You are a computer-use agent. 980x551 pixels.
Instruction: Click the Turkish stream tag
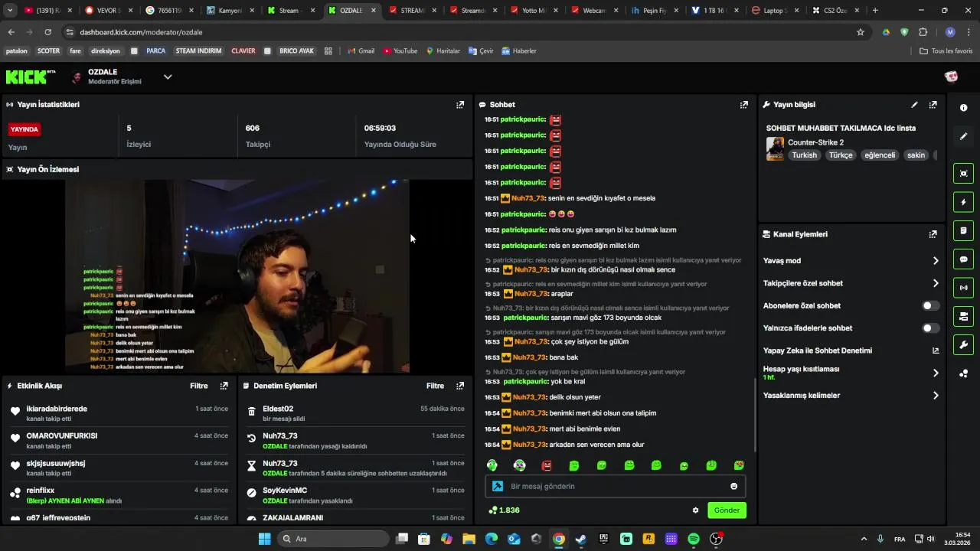[x=804, y=155]
